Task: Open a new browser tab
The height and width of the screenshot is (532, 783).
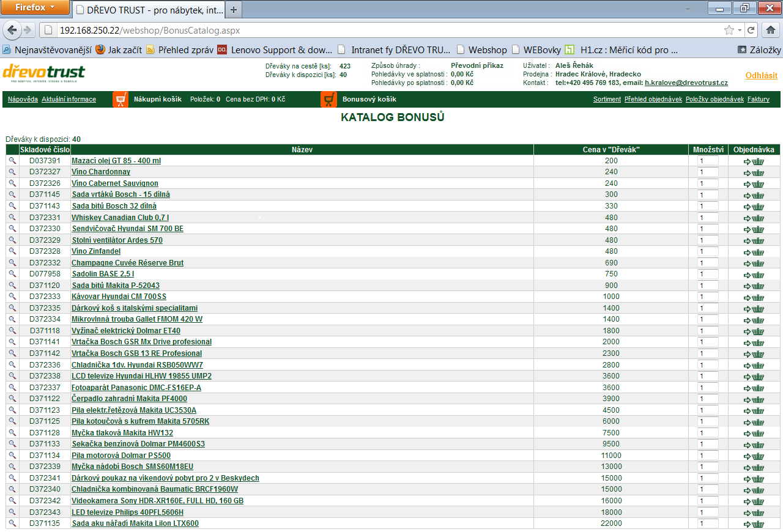Action: 234,10
